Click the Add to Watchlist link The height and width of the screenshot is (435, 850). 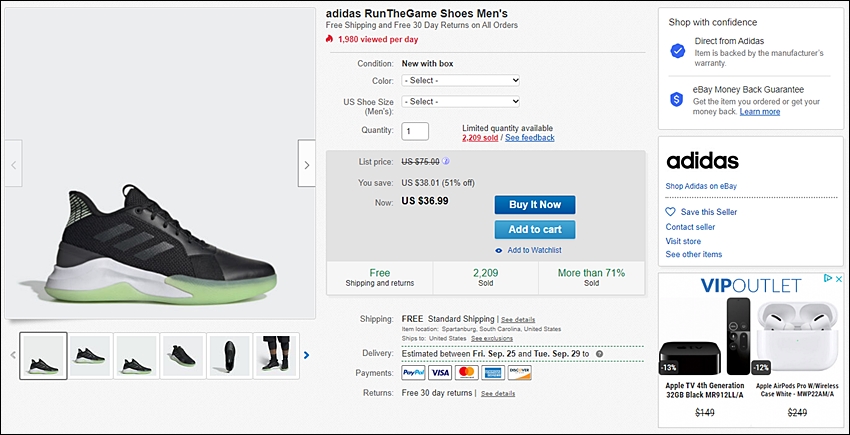534,251
